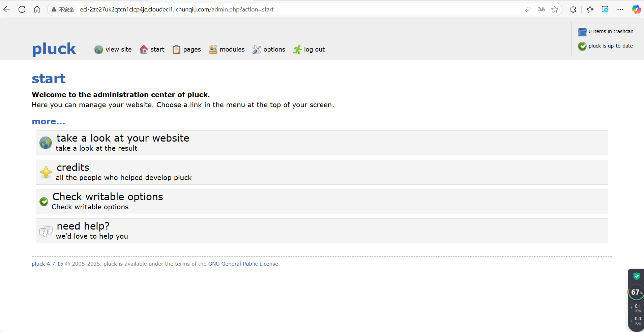Screen dimensions: 644x332
Task: Focus the browser address bar URL
Action: [177, 9]
